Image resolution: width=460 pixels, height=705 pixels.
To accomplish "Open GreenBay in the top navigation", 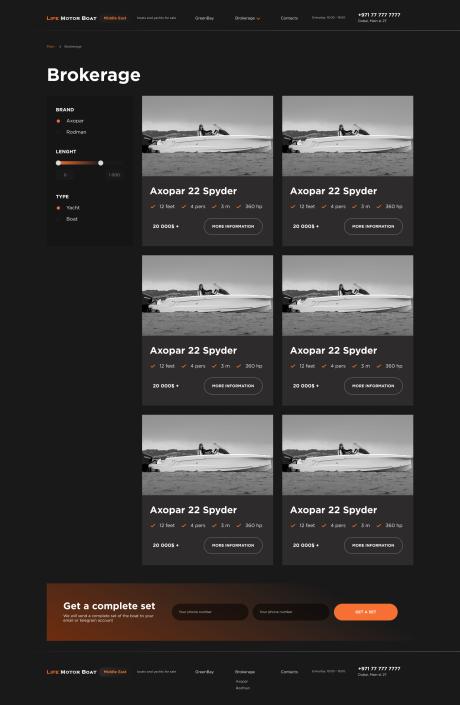I will 204,18.
